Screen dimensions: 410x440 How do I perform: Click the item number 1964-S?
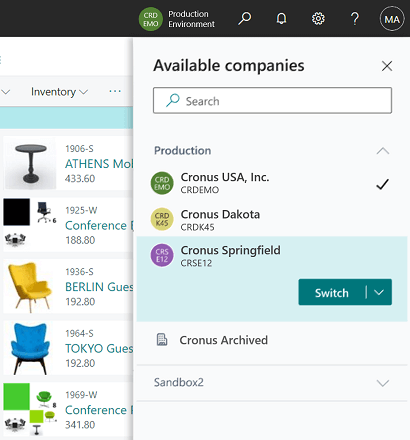click(79, 333)
